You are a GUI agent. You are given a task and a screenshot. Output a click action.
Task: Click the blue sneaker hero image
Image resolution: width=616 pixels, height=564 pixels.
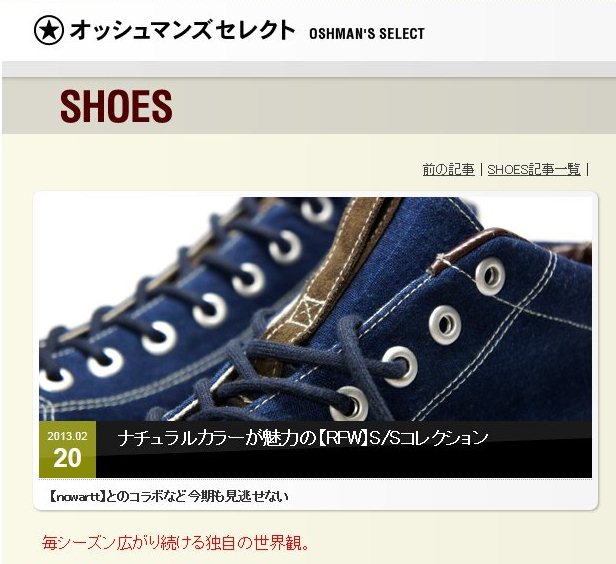pos(315,309)
